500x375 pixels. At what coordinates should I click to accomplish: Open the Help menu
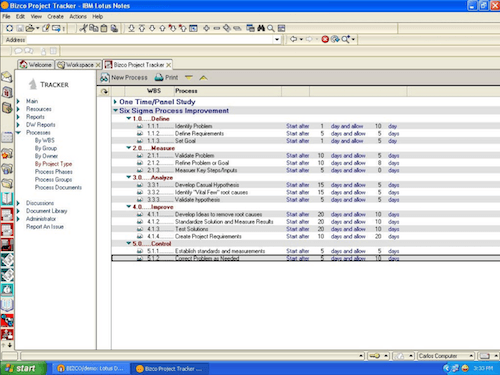(x=97, y=16)
